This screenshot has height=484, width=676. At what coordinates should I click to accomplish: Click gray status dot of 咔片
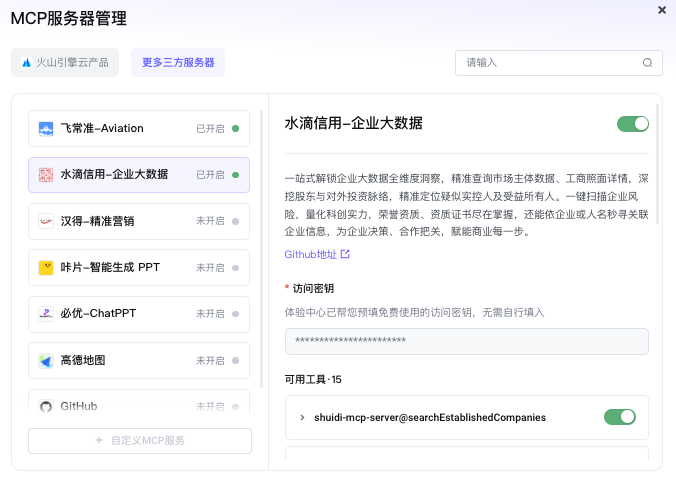coord(235,268)
